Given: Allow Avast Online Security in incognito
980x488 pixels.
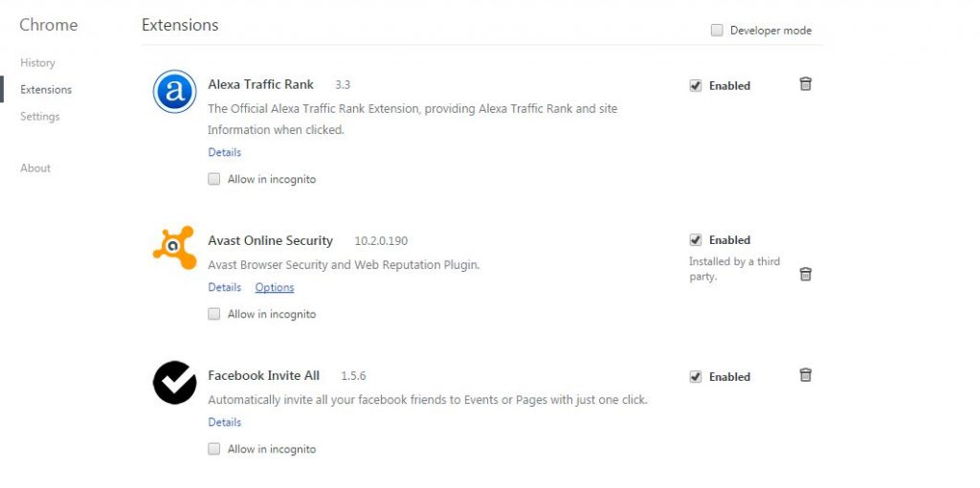Looking at the screenshot, I should 213,314.
